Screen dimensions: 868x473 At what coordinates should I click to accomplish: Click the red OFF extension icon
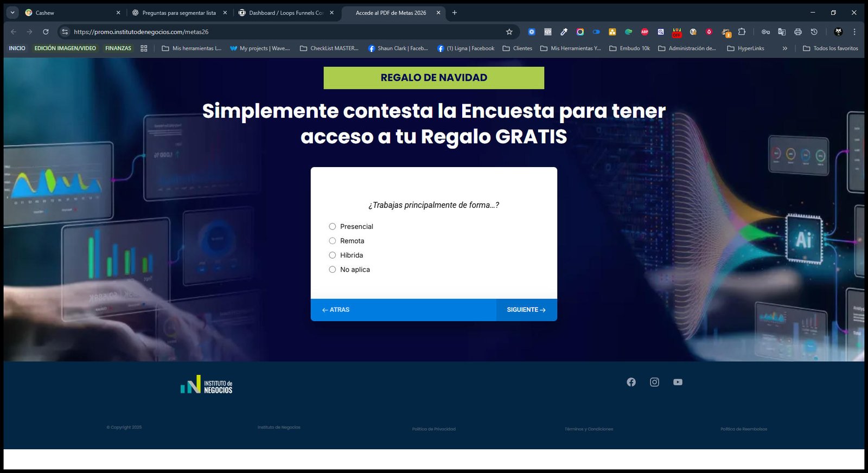click(676, 33)
